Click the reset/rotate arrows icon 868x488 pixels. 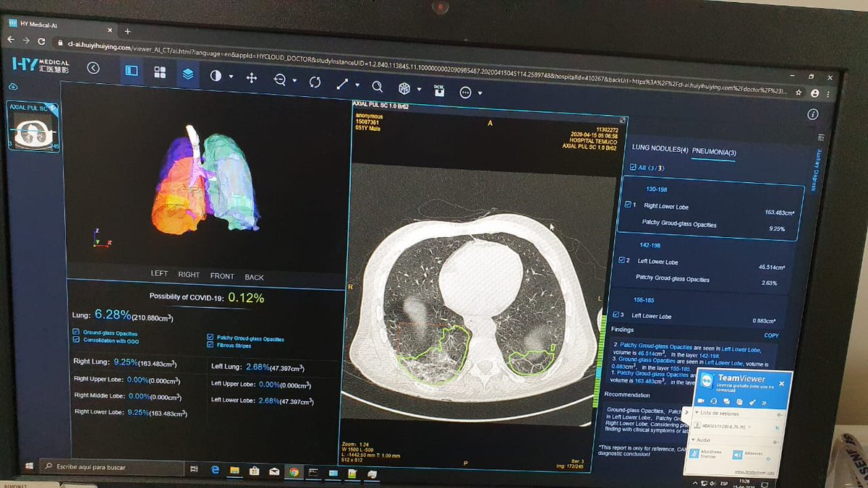coord(315,82)
